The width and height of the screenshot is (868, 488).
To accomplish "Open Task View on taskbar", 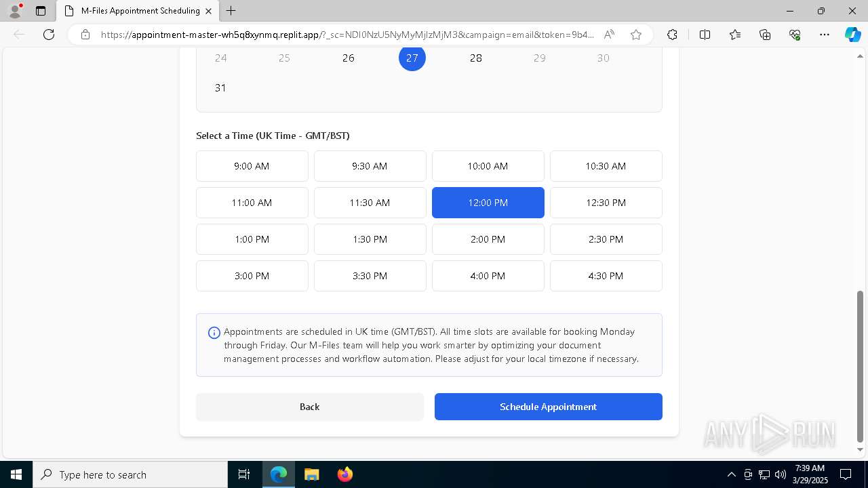I will (x=244, y=474).
